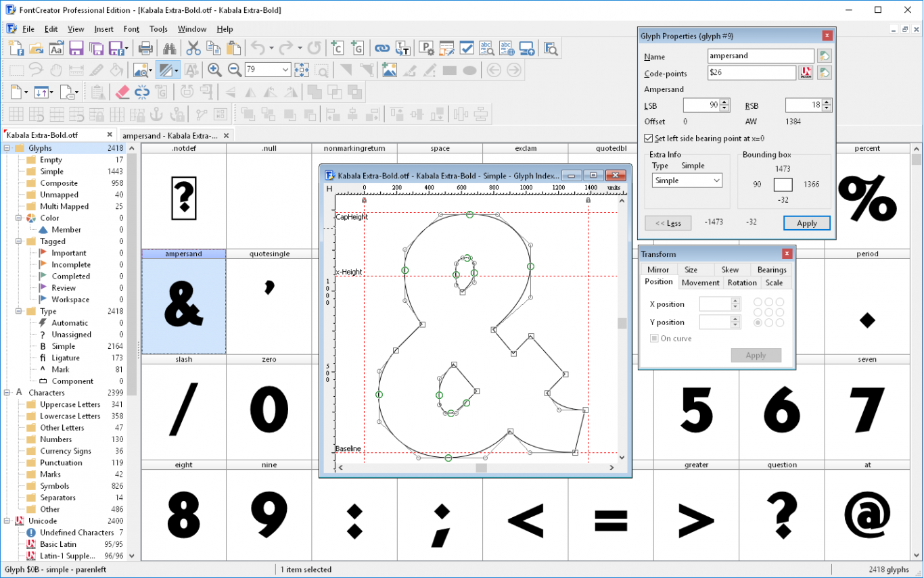This screenshot has height=578, width=924.
Task: Click the broken chain link icon
Action: click(141, 92)
